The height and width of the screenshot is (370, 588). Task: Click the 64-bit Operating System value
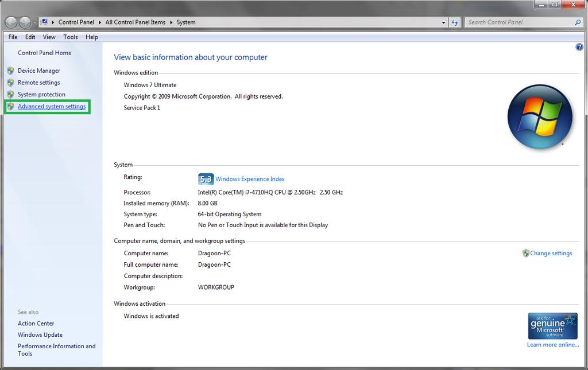[x=230, y=214]
